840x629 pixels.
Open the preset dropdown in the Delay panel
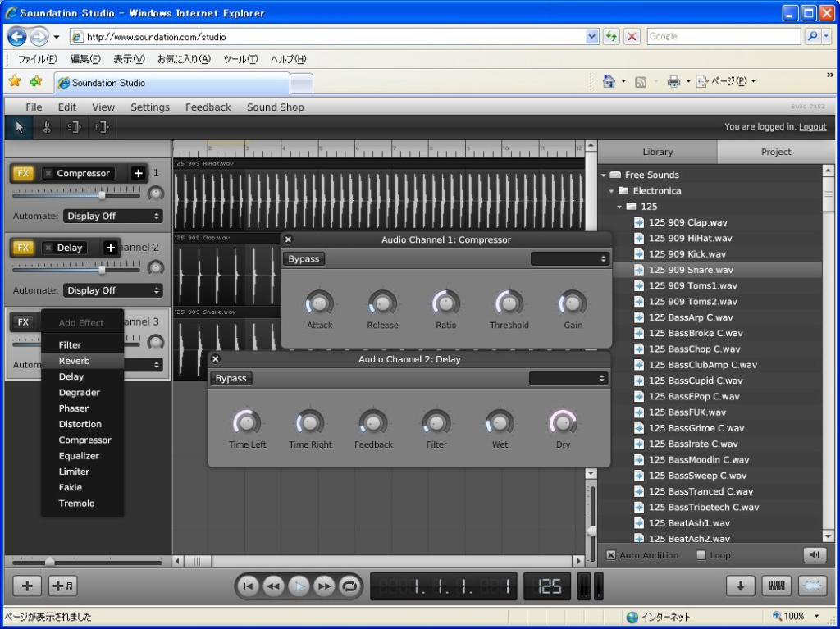coord(568,378)
